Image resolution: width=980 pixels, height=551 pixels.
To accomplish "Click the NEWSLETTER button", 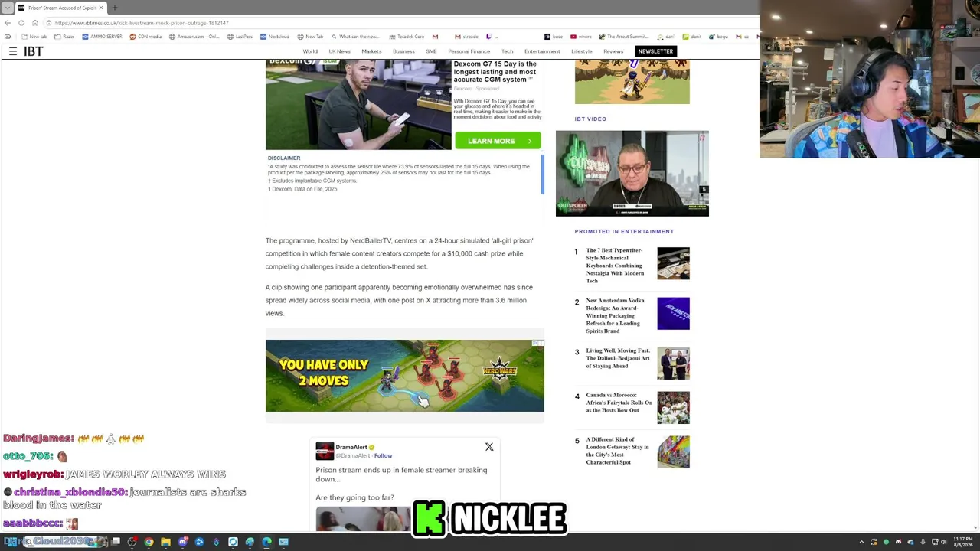I will [655, 51].
